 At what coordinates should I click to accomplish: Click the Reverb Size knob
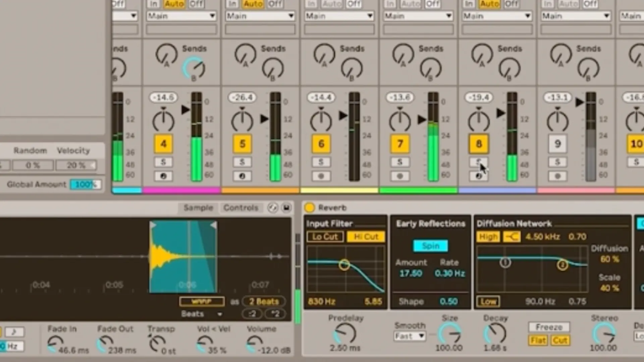pos(450,334)
